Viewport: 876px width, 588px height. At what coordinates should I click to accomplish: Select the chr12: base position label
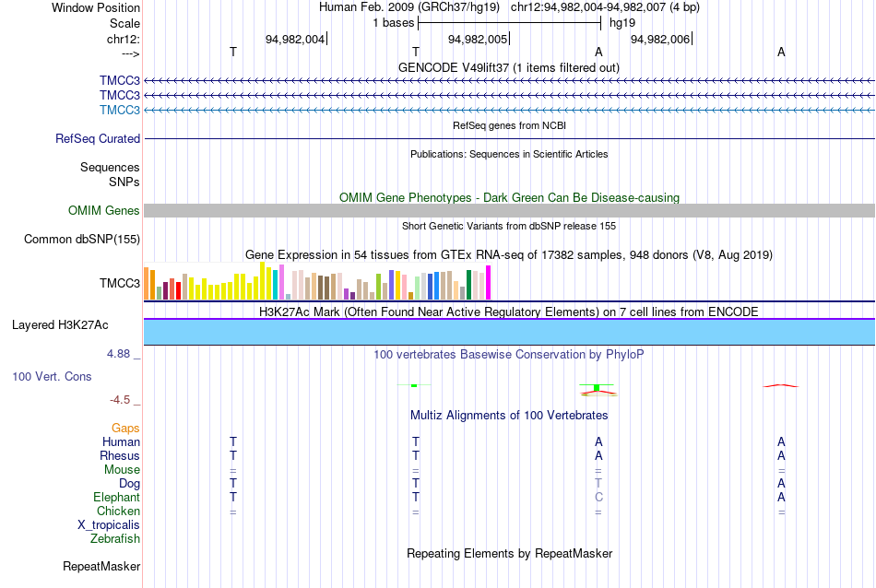tap(123, 39)
